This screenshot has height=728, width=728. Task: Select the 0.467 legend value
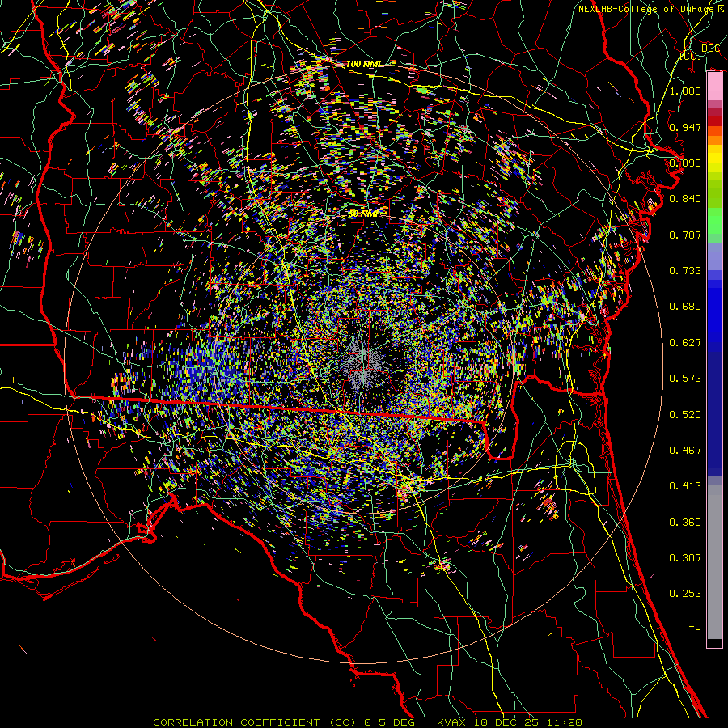coord(685,451)
